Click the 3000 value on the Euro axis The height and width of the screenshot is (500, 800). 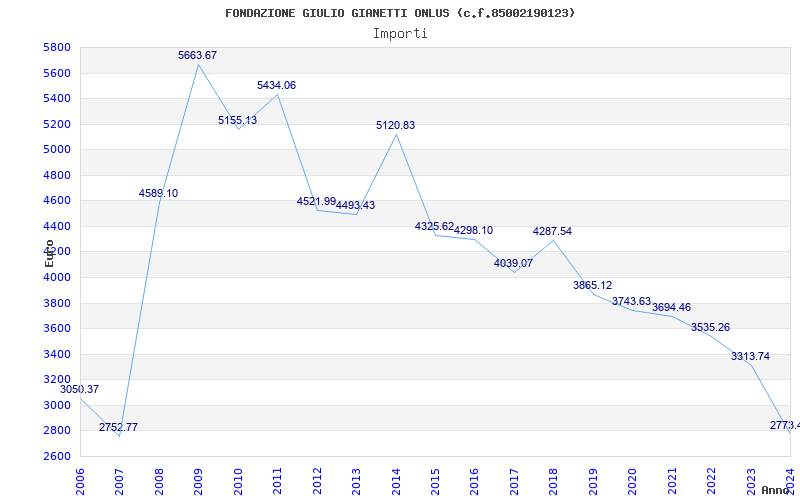pos(57,405)
